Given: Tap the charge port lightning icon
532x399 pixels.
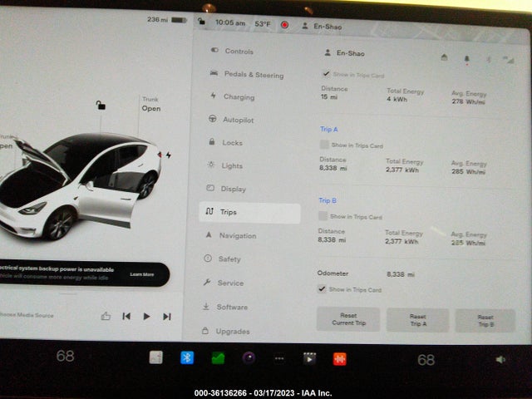Looking at the screenshot, I should point(169,155).
